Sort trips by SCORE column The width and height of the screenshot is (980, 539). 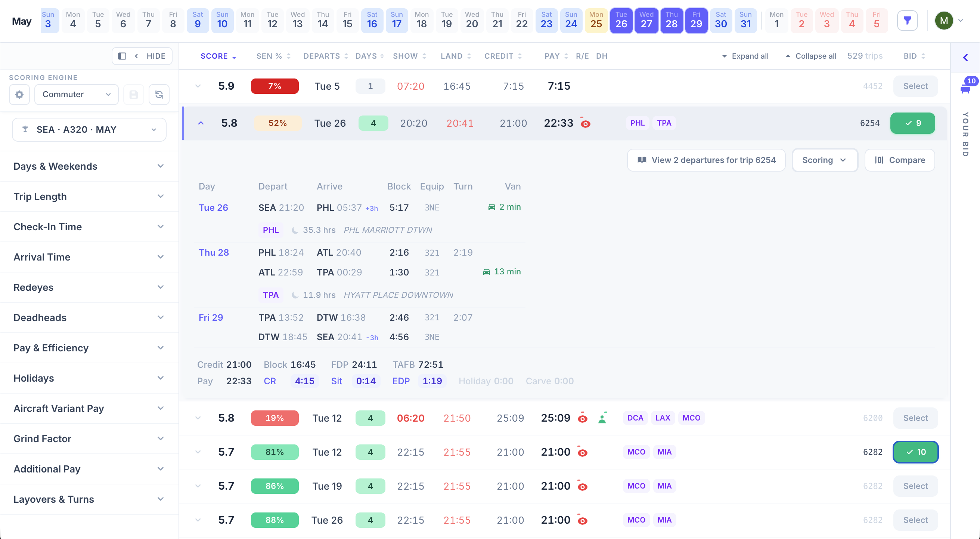pyautogui.click(x=218, y=56)
